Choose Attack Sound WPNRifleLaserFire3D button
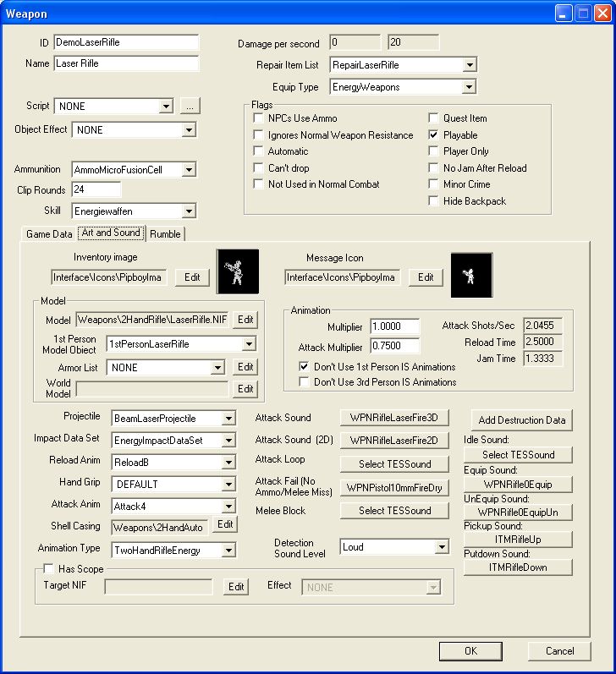Image resolution: width=616 pixels, height=674 pixels. click(x=394, y=418)
